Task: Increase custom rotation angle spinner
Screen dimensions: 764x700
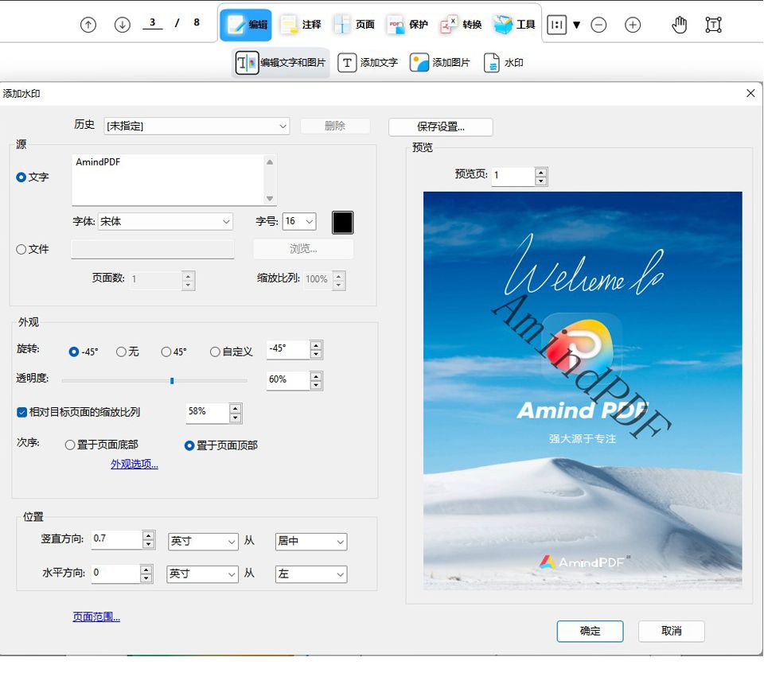Action: click(316, 345)
